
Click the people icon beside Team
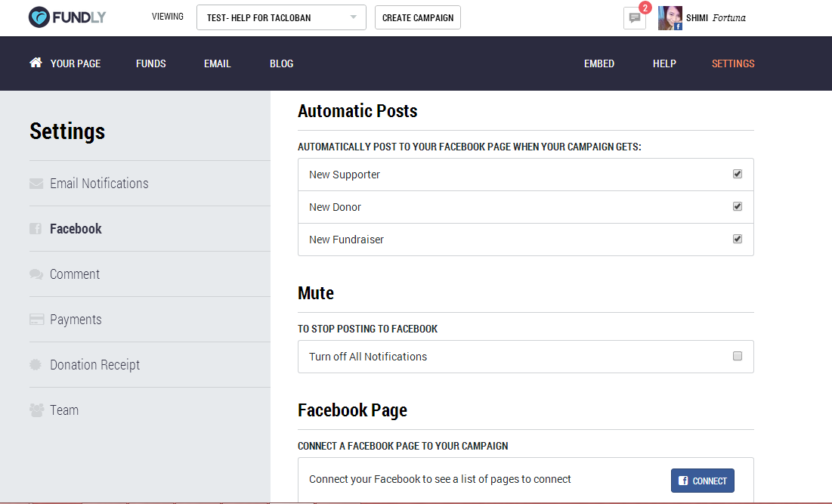(x=36, y=410)
